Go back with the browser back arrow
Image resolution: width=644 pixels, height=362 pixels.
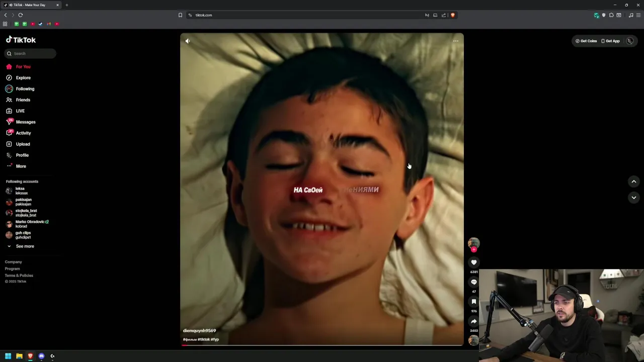pos(6,15)
